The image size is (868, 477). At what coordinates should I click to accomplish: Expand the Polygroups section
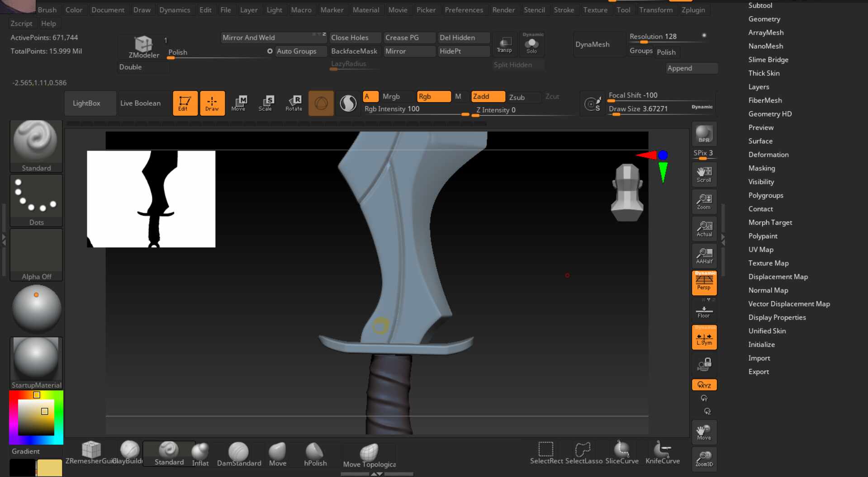pos(765,195)
